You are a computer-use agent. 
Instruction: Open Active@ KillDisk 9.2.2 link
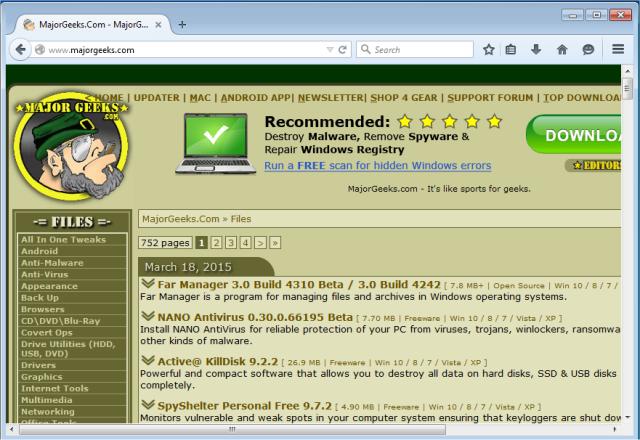point(218,362)
